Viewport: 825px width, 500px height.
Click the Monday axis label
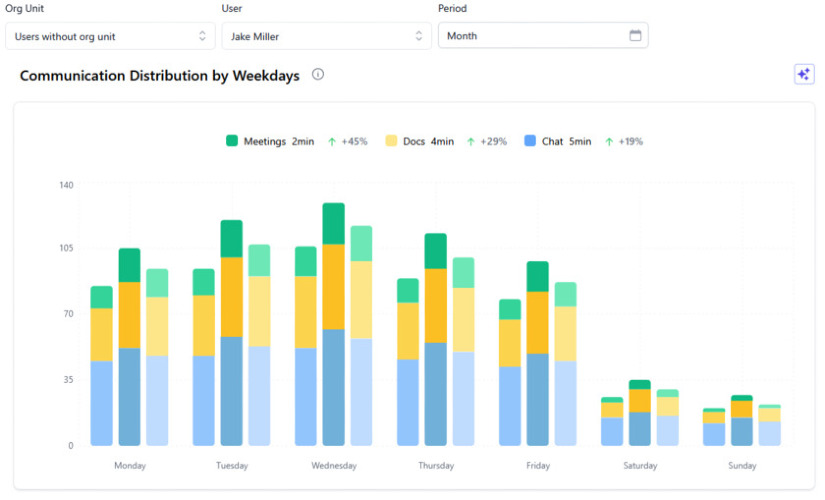click(130, 466)
